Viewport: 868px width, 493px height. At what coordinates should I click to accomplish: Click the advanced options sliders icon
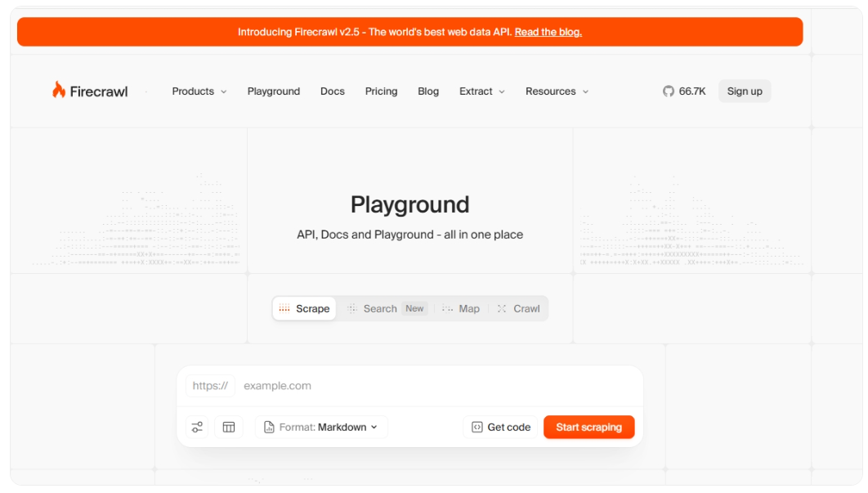pos(196,426)
